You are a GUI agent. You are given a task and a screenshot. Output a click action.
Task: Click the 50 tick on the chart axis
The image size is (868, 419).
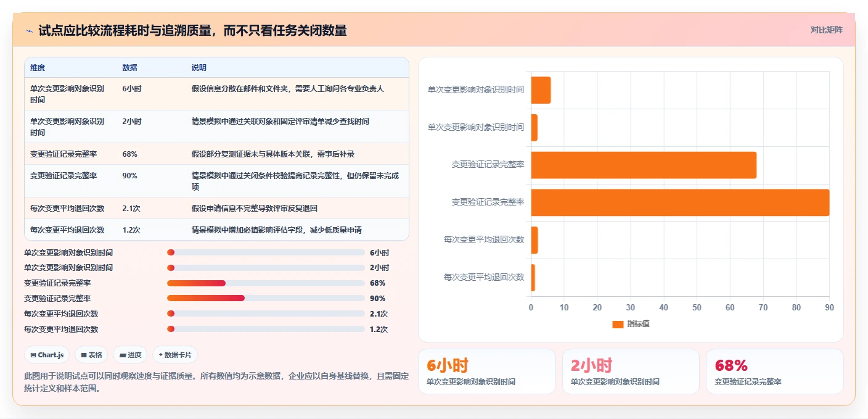coord(697,307)
